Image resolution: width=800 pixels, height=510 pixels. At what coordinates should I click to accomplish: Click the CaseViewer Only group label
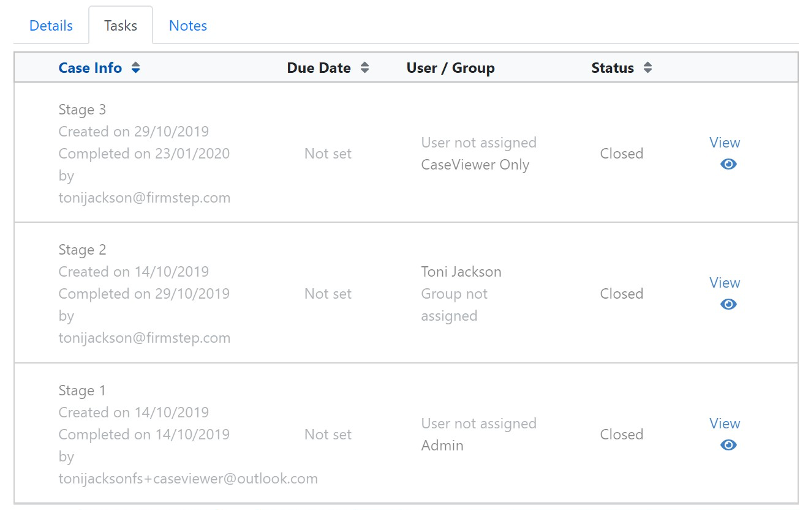(x=475, y=165)
